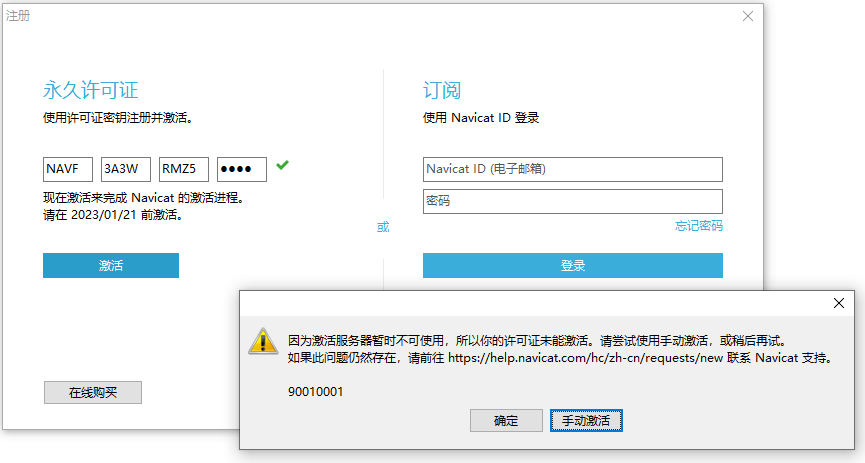
Task: Close the 注册 registration window
Action: (747, 16)
